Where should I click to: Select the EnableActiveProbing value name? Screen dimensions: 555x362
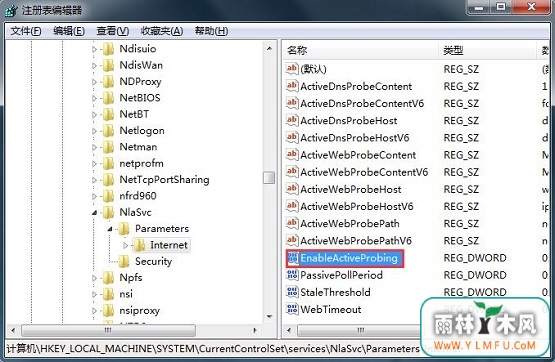pos(349,258)
